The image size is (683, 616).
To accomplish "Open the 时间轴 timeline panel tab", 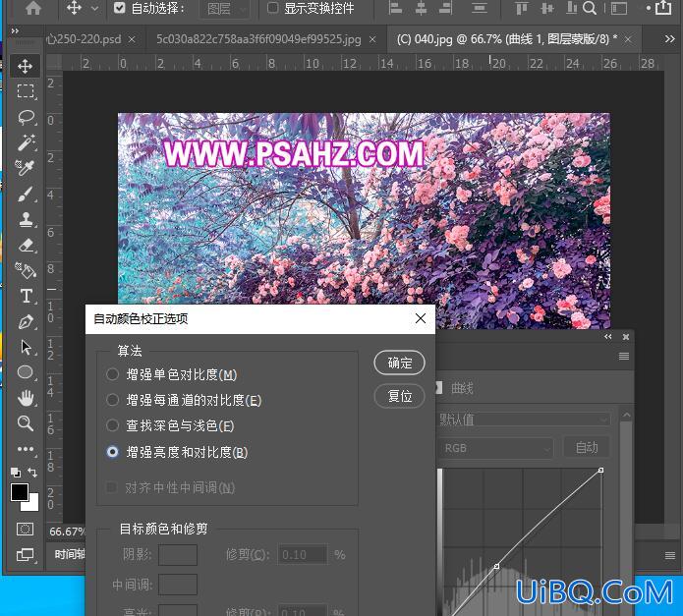I will 69,554.
